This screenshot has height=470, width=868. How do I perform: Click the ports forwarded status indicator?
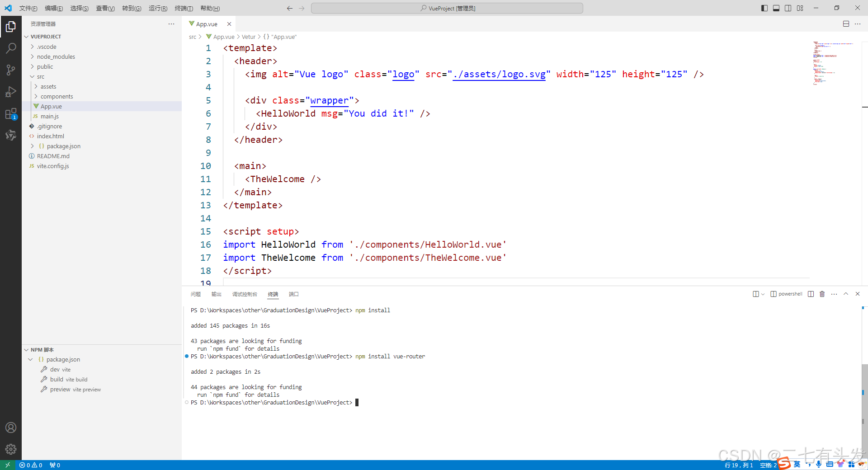[x=55, y=465]
